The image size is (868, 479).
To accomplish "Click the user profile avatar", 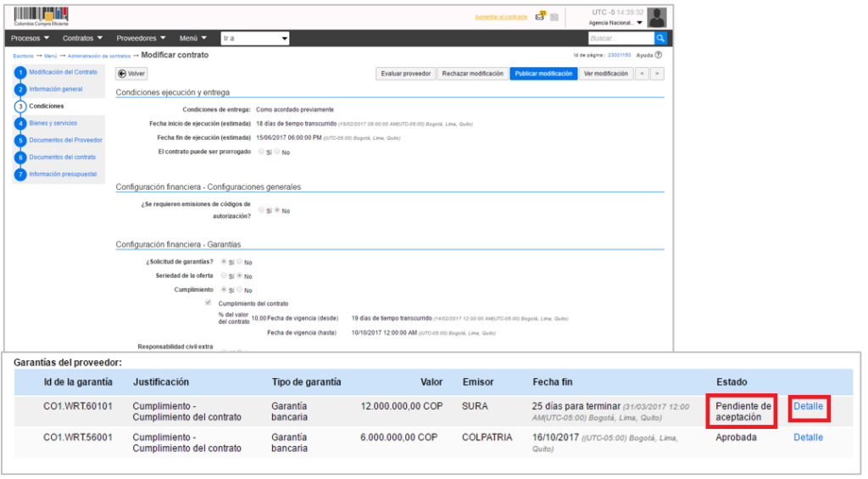I will click(656, 17).
